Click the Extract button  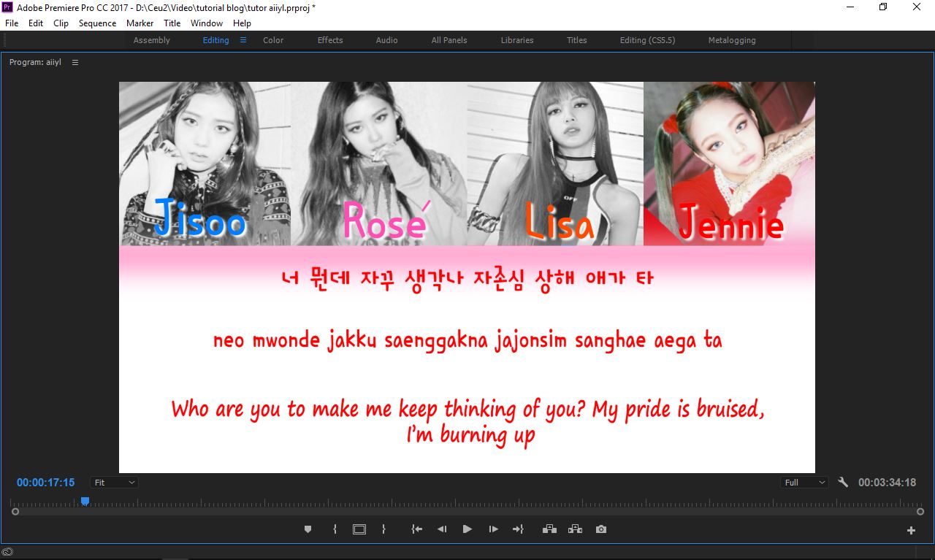(x=575, y=529)
